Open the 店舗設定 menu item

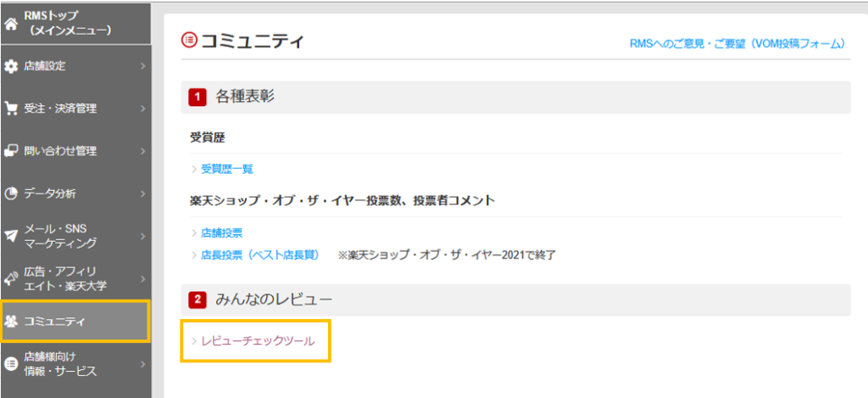(75, 66)
